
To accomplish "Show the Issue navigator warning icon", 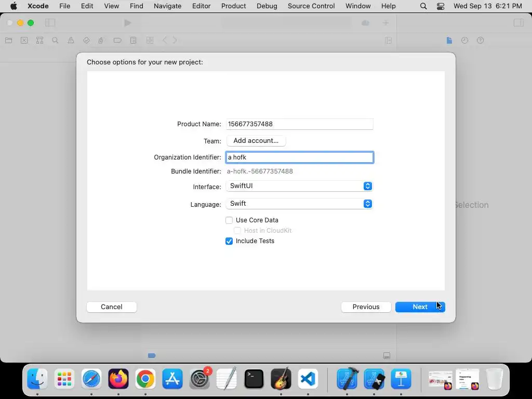I will pyautogui.click(x=71, y=41).
